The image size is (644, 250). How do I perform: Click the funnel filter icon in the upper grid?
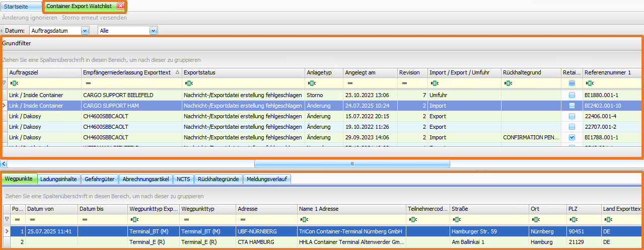(x=4, y=83)
